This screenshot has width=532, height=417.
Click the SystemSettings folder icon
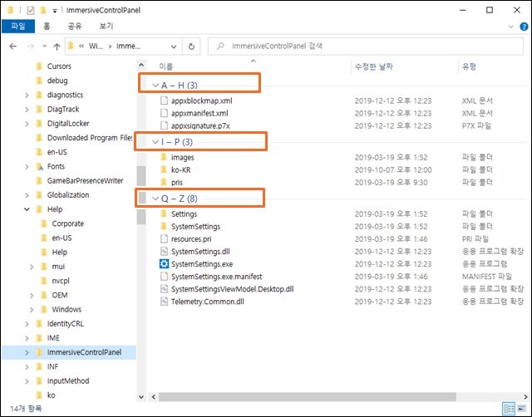164,226
